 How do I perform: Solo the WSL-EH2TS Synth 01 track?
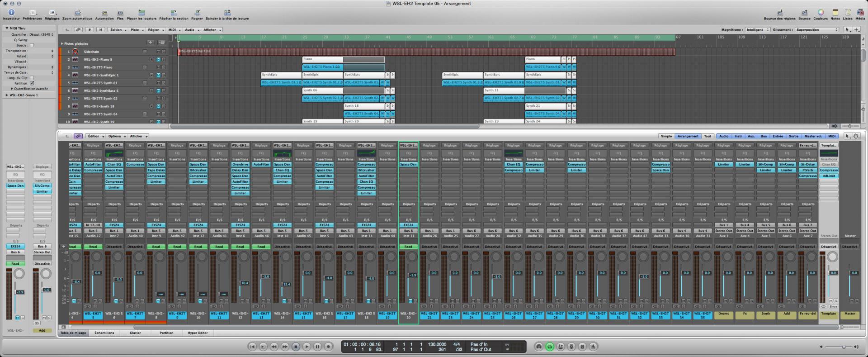pos(164,83)
